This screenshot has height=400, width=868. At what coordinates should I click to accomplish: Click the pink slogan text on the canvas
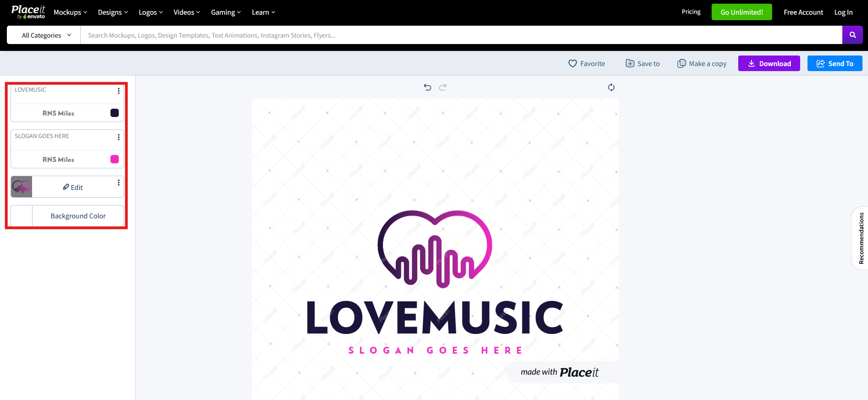click(x=436, y=350)
